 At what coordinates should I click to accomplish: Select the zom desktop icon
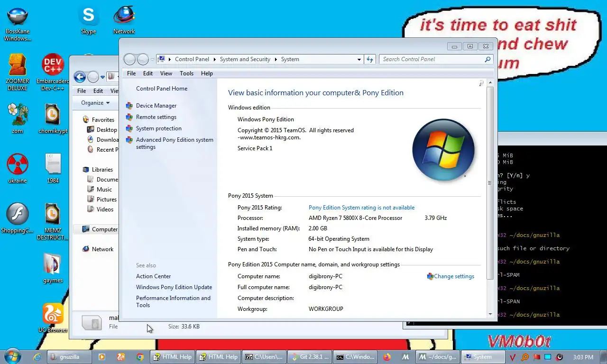click(18, 118)
